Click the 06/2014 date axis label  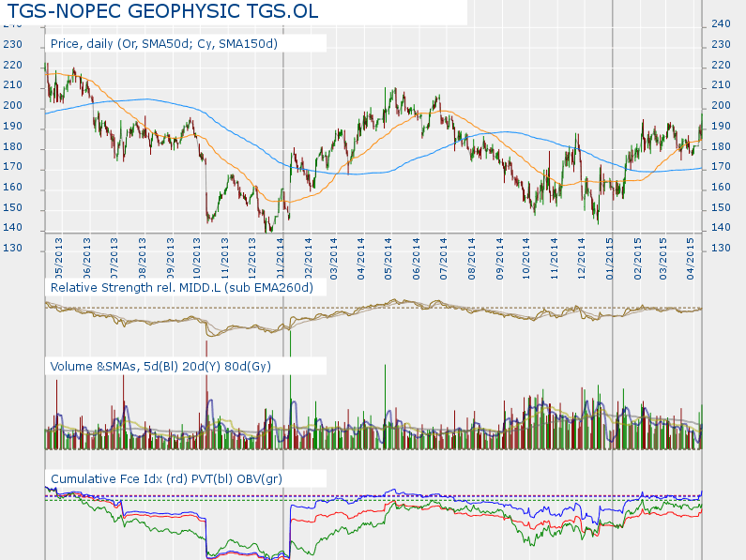click(x=417, y=258)
